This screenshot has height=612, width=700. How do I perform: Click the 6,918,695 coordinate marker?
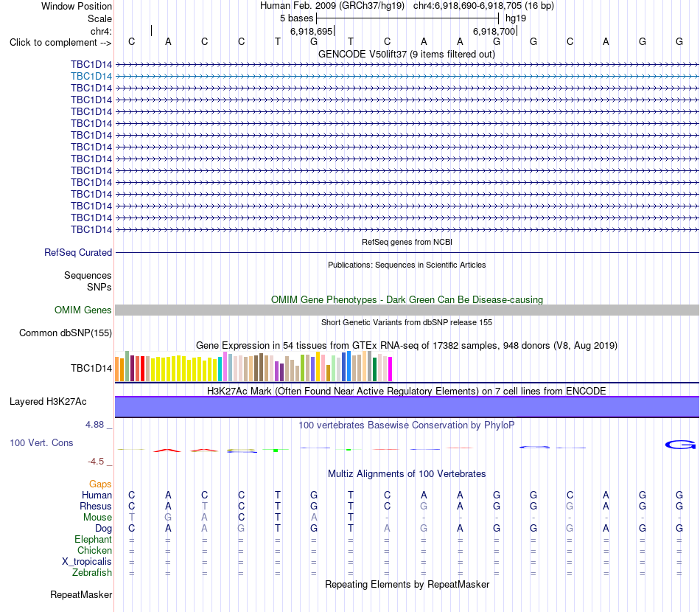pyautogui.click(x=311, y=31)
